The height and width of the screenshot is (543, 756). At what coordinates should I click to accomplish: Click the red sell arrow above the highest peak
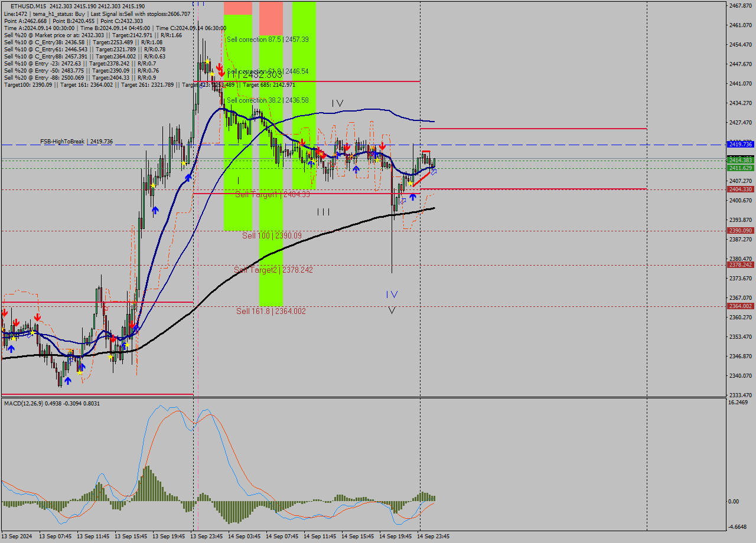220,66
